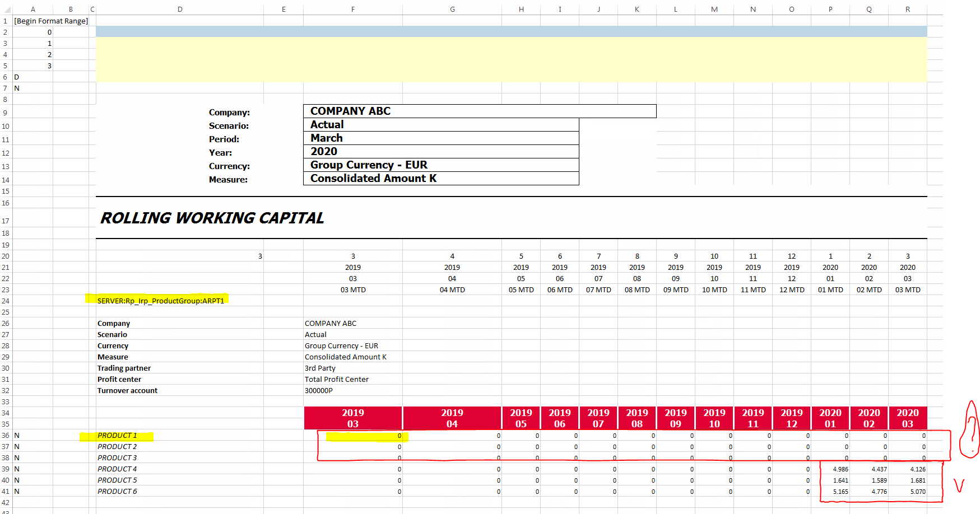Click the 300000P value cell

pyautogui.click(x=319, y=390)
